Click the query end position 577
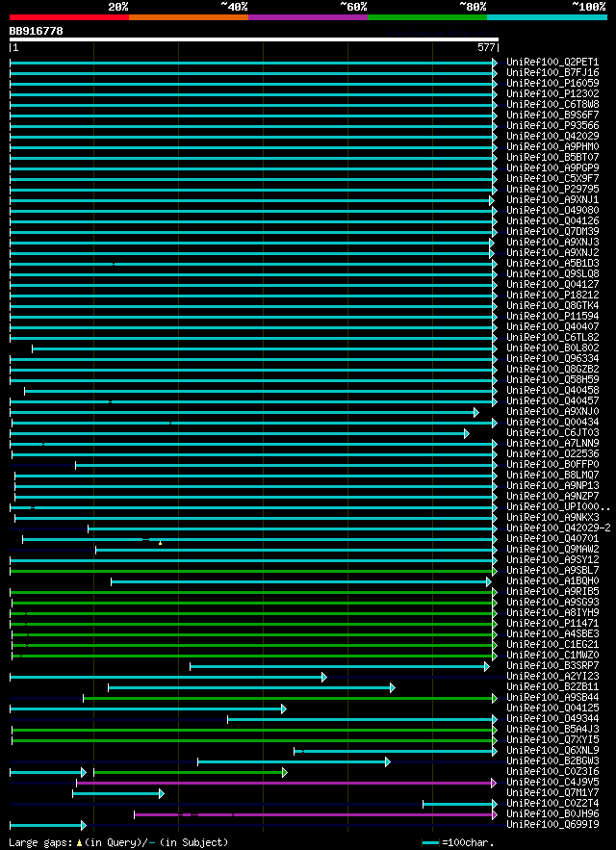Image resolution: width=616 pixels, height=850 pixels. (486, 47)
